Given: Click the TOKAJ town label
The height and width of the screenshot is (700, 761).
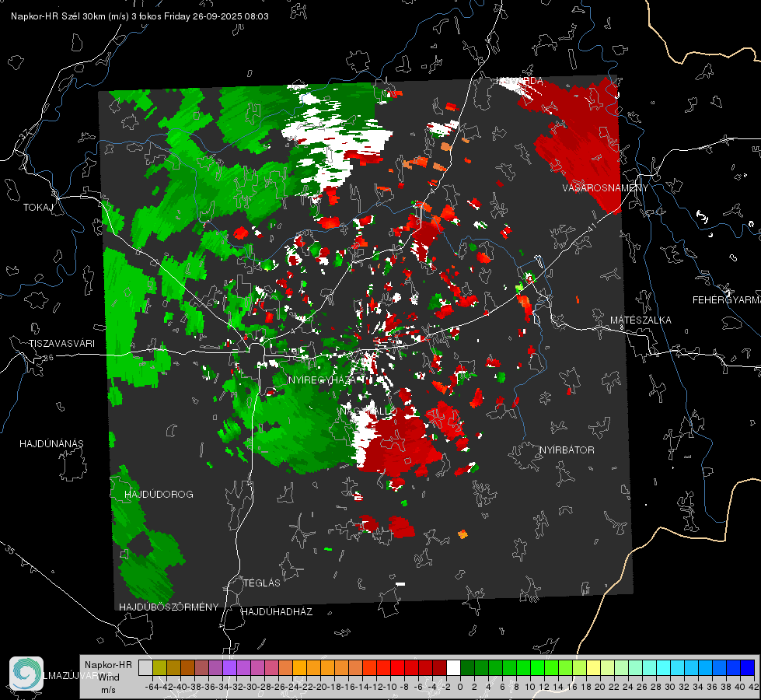Looking at the screenshot, I should pyautogui.click(x=38, y=208).
